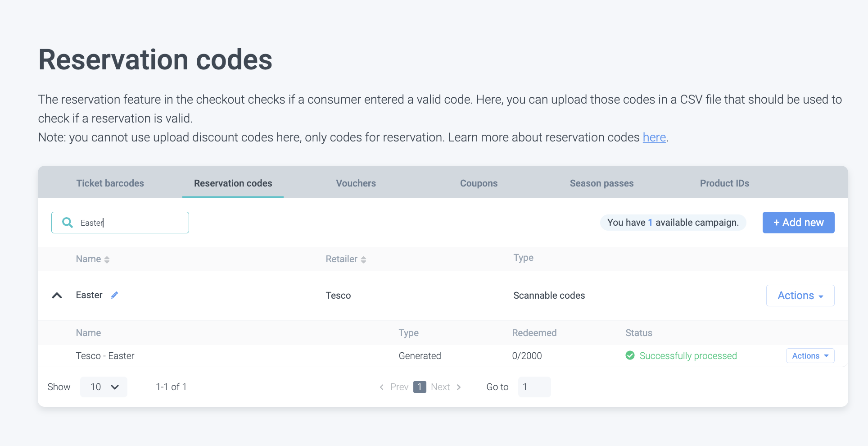Viewport: 868px width, 446px height.
Task: Select the Product IDs tab
Action: (x=724, y=183)
